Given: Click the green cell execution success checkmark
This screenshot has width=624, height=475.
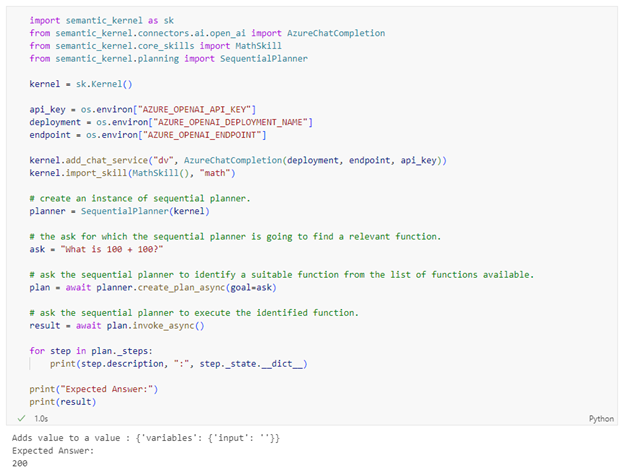Looking at the screenshot, I should [22, 418].
